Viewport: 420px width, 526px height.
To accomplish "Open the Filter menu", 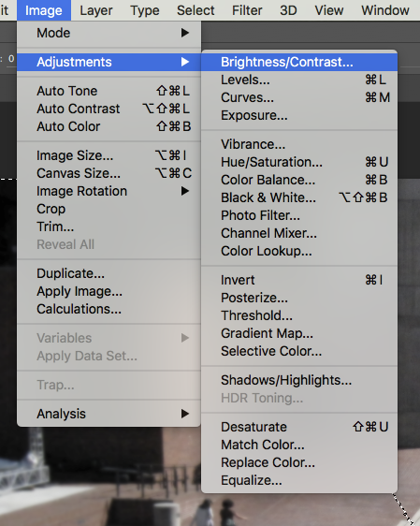I will tap(247, 10).
